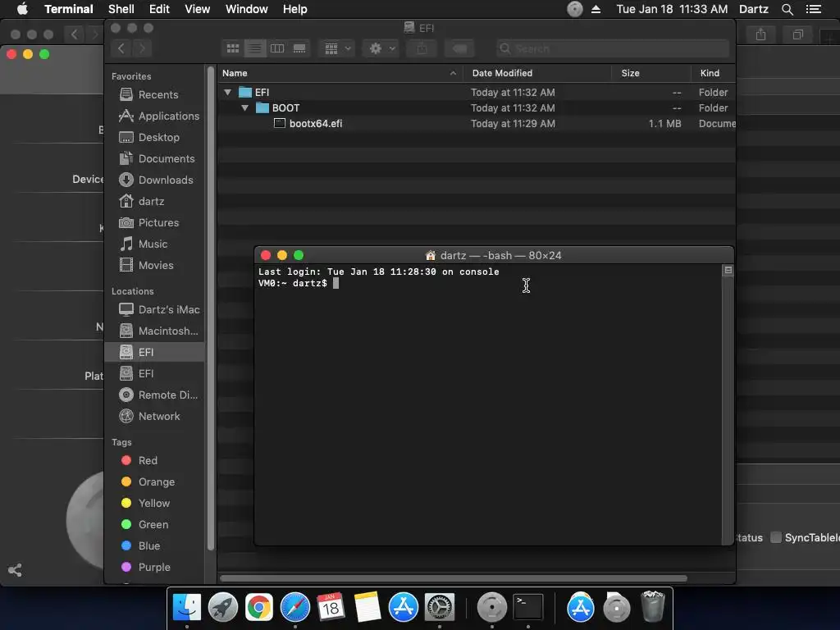Click Finder search field

612,48
